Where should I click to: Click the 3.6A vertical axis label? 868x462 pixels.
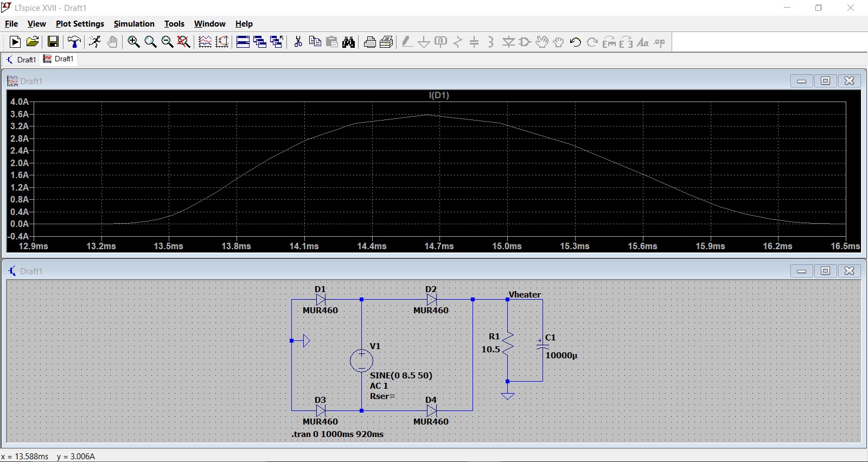[x=19, y=114]
